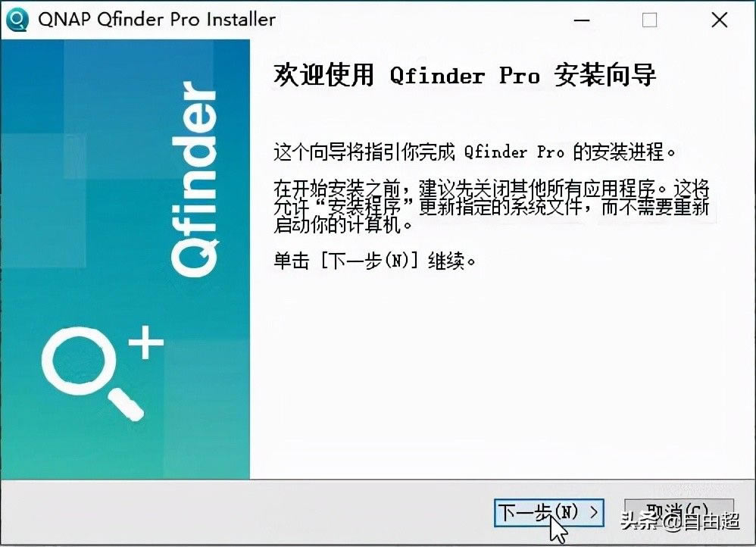756x547 pixels.
Task: Click the 单击 [下一步(N)] 继续 instruction line
Action: 375,261
